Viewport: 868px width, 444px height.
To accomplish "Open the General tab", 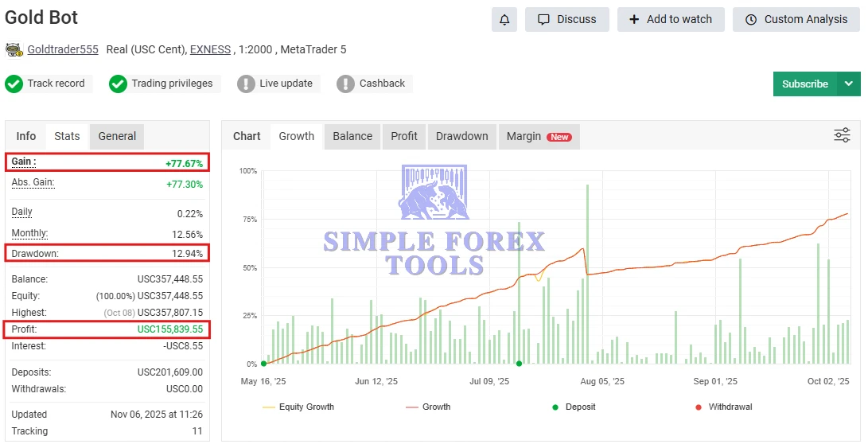I will [117, 136].
